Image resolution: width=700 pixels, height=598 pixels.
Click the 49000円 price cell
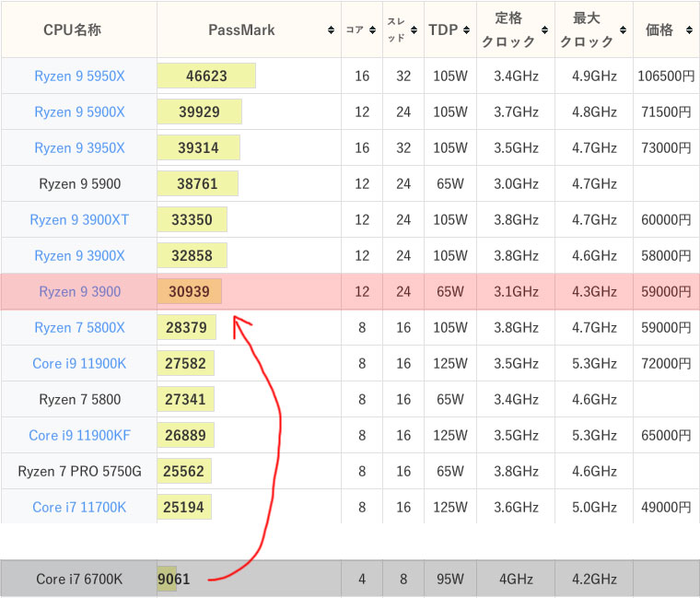coord(666,508)
